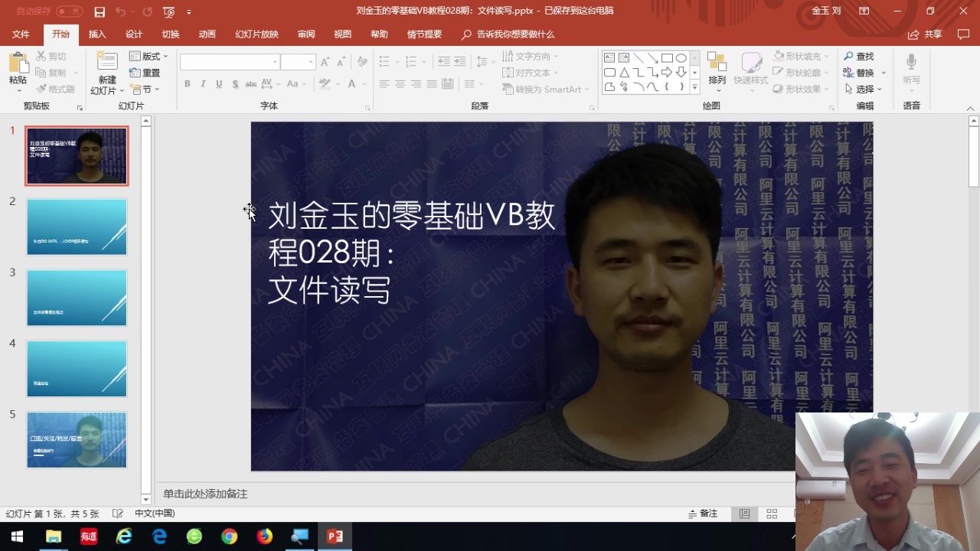Toggle center text alignment
980x551 pixels.
tap(400, 84)
